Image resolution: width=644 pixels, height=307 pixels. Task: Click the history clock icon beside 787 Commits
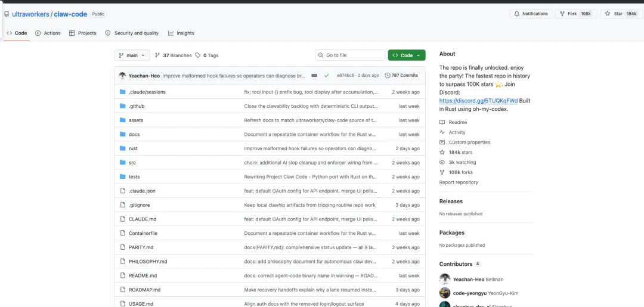pos(388,76)
